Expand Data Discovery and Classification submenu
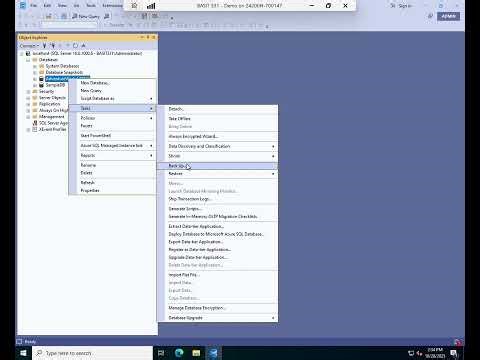This screenshot has width=480, height=360. pyautogui.click(x=217, y=146)
